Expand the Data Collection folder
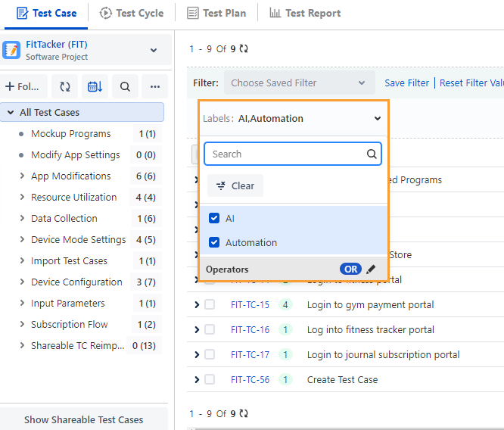This screenshot has height=430, width=504. pyautogui.click(x=22, y=218)
